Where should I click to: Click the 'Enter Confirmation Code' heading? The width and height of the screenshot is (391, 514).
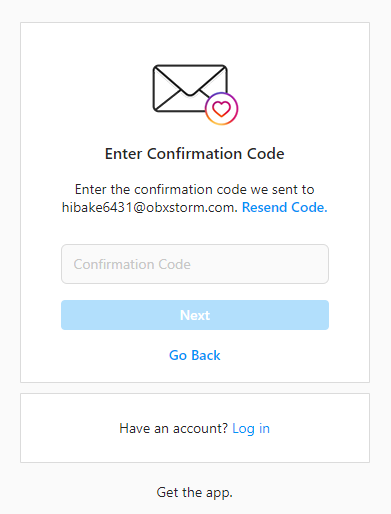(x=195, y=154)
